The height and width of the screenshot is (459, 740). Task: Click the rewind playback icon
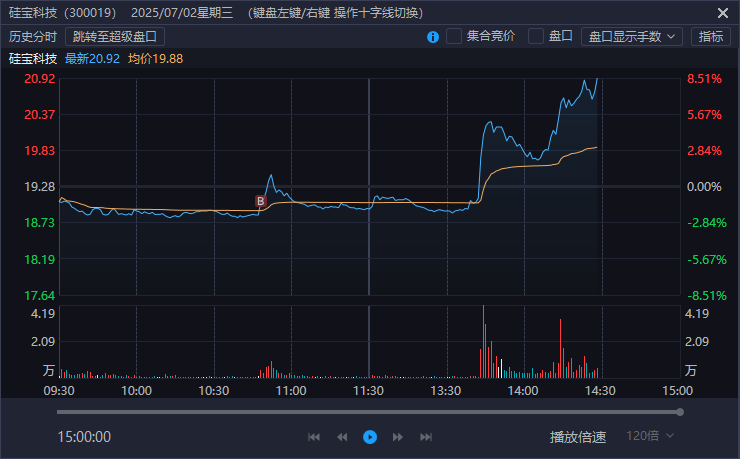pos(342,437)
